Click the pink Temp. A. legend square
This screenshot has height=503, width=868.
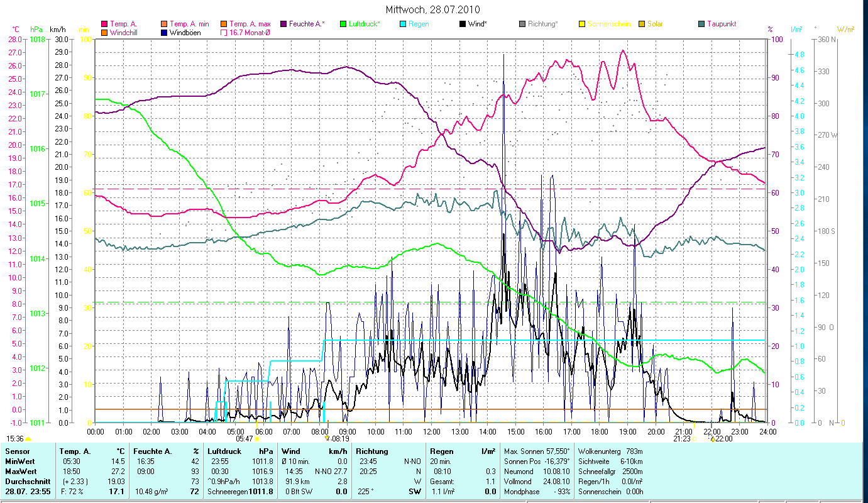(104, 24)
